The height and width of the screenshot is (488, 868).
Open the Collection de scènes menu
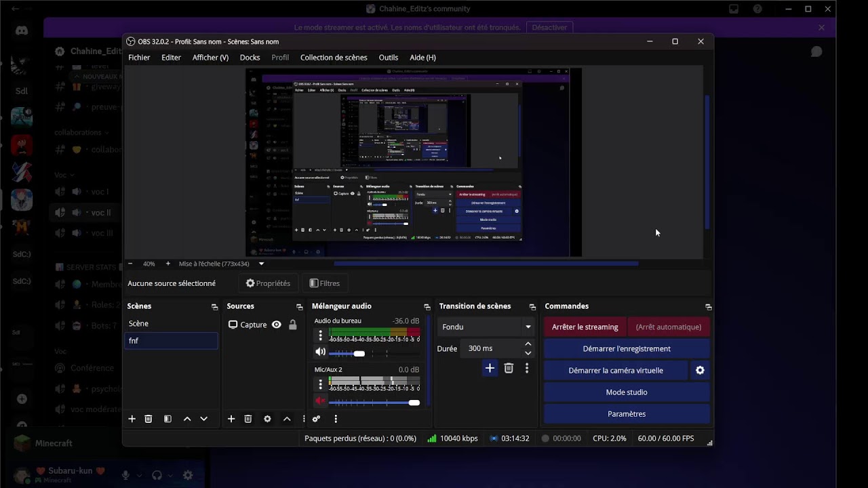pos(334,58)
